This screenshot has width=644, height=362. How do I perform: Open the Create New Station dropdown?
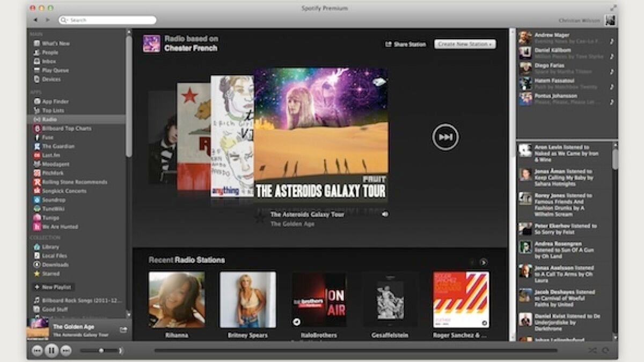[465, 44]
